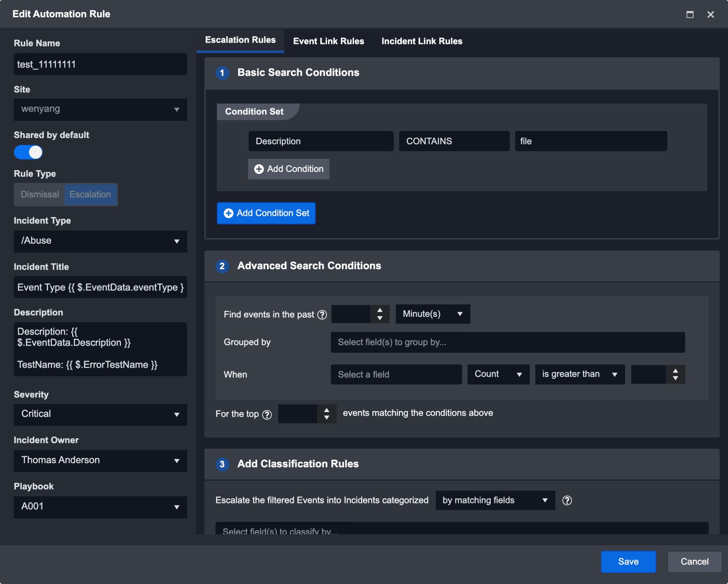
Task: Open the Minute(s) time unit dropdown
Action: (x=432, y=314)
